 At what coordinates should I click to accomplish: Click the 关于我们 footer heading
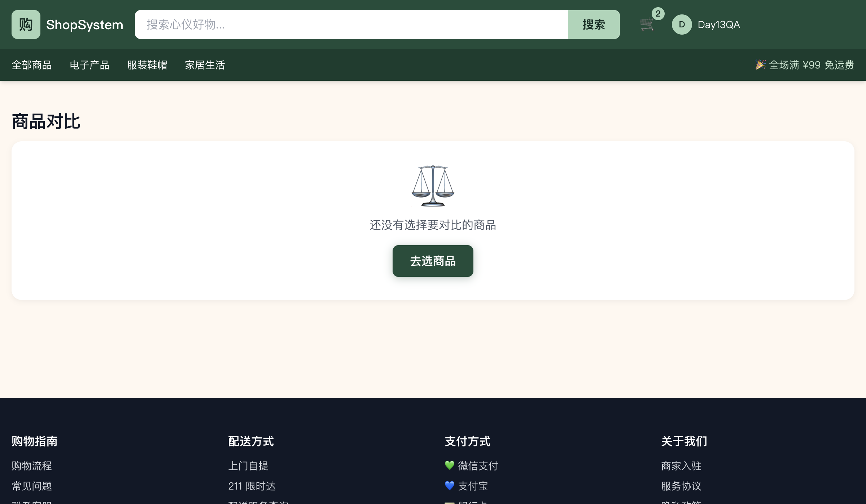[684, 441]
